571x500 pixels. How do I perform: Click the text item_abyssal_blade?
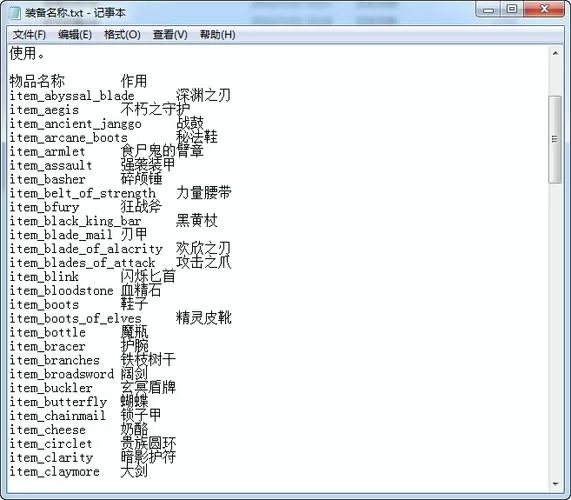tap(72, 96)
